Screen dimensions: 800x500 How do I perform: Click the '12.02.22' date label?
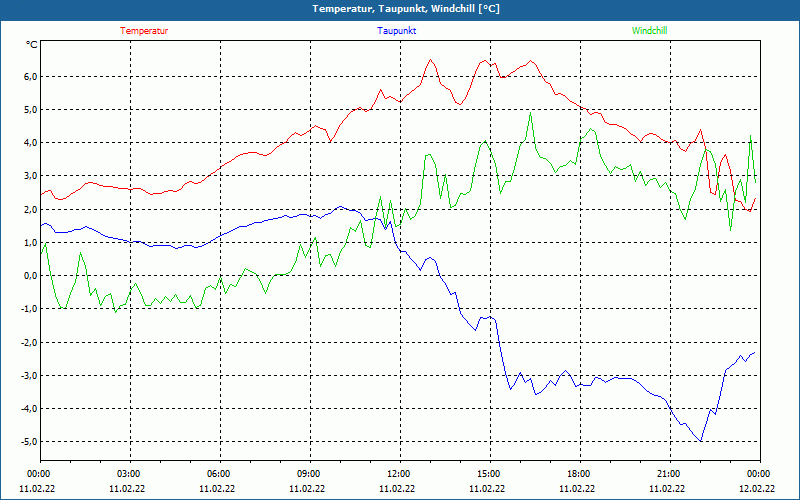click(x=757, y=488)
